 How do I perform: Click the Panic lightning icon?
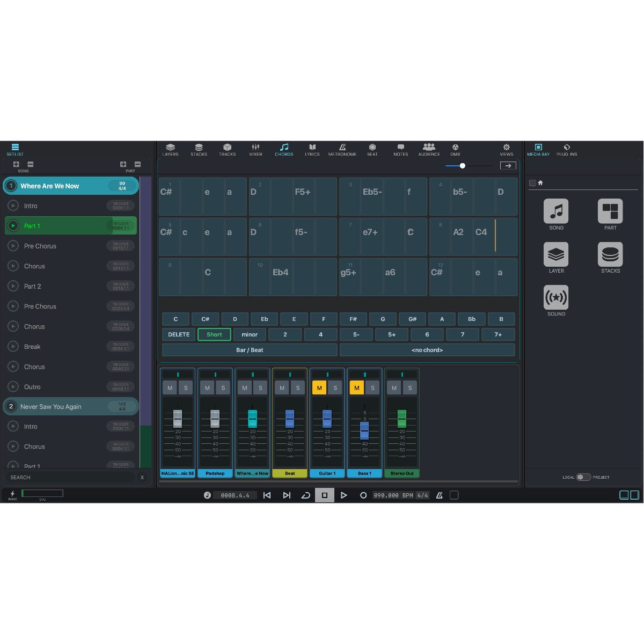(x=12, y=494)
